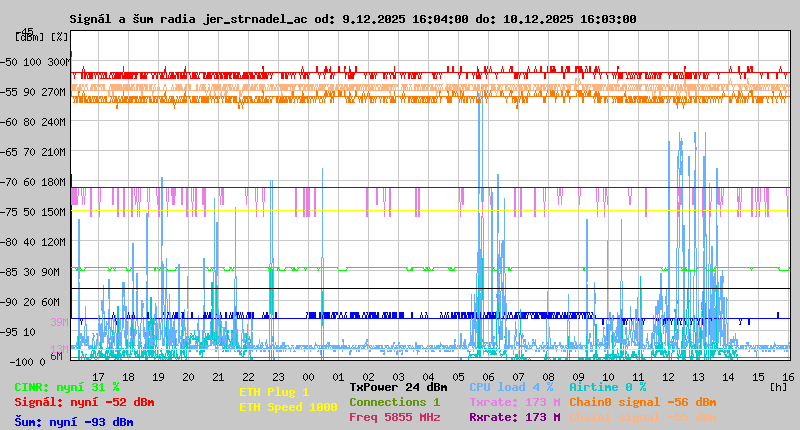The width and height of the screenshot is (800, 430).
Task: Click the '-65 70 210M' y-axis label
Action: click(33, 152)
